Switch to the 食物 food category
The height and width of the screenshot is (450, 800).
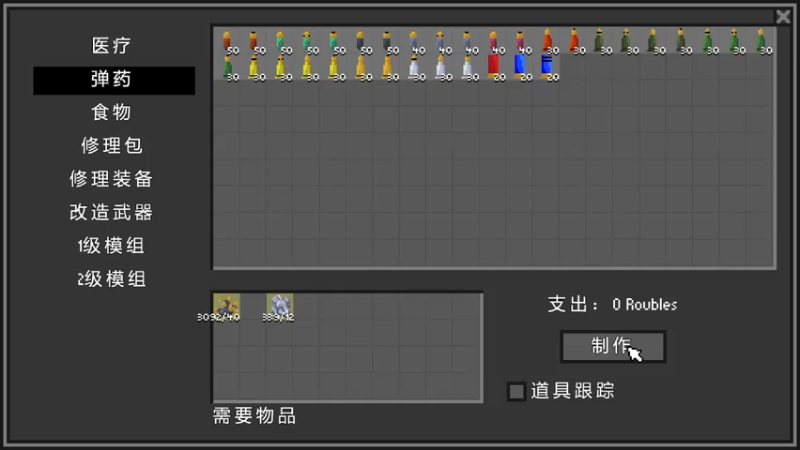pos(112,112)
